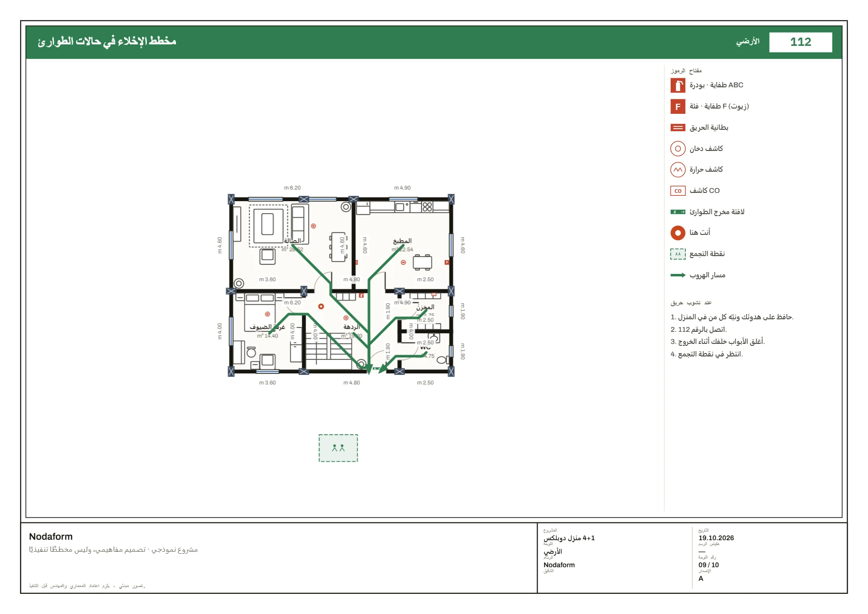The height and width of the screenshot is (614, 868).
Task: Click the F extinguisher on kitchen's right wall
Action: coord(447,262)
